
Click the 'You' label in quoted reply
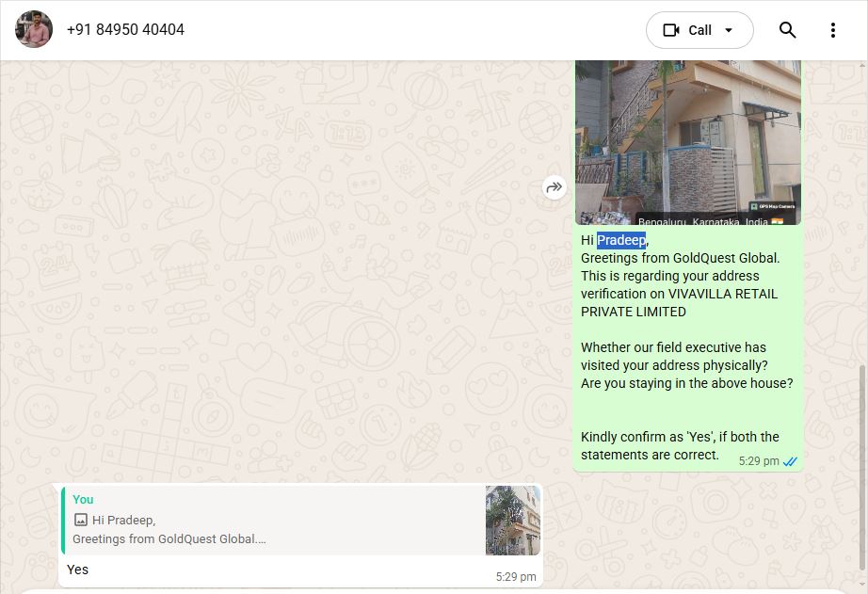[x=83, y=499]
